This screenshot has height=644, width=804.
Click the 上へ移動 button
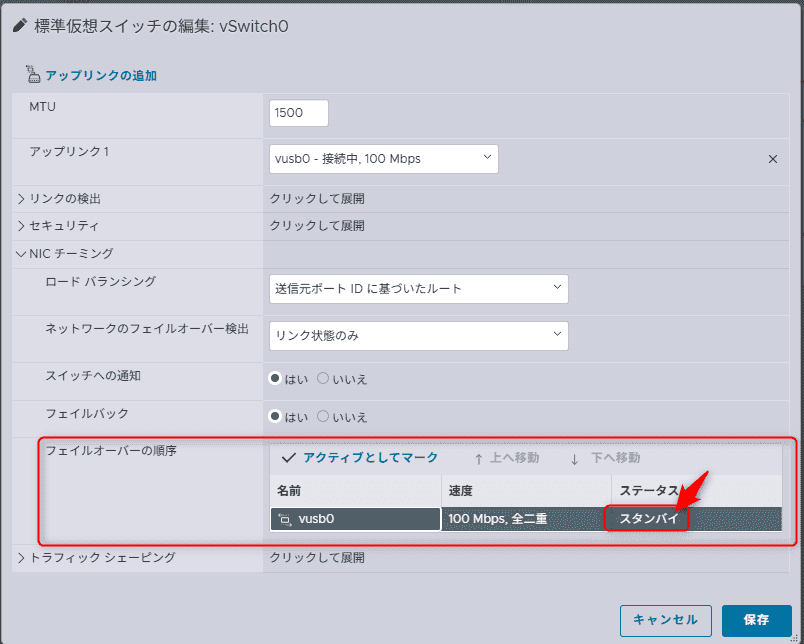507,458
